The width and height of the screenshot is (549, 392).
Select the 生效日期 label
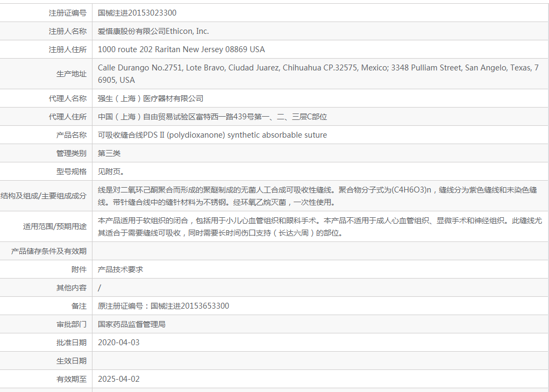72,360
